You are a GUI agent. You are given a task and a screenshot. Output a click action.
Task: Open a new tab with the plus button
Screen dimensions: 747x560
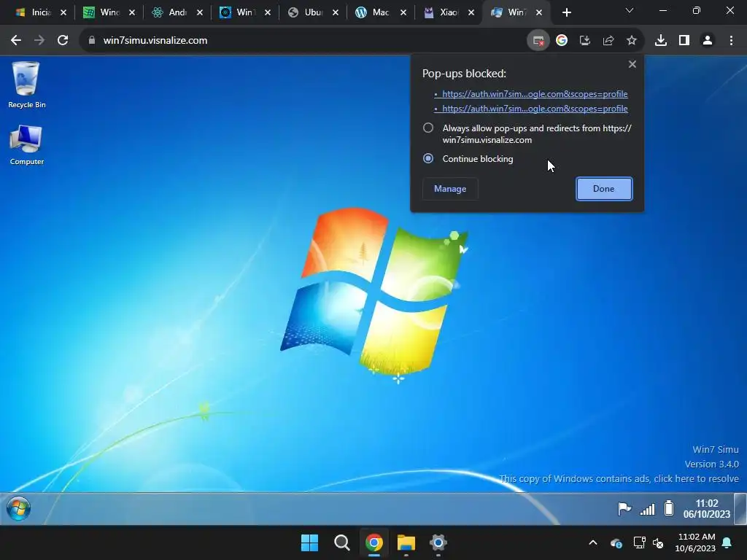(x=566, y=12)
